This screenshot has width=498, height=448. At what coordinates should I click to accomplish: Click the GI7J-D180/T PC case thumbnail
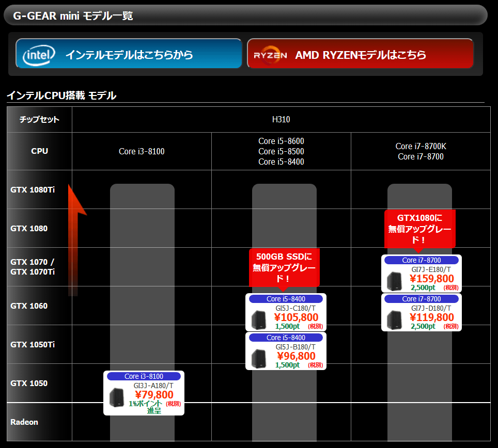pos(394,320)
